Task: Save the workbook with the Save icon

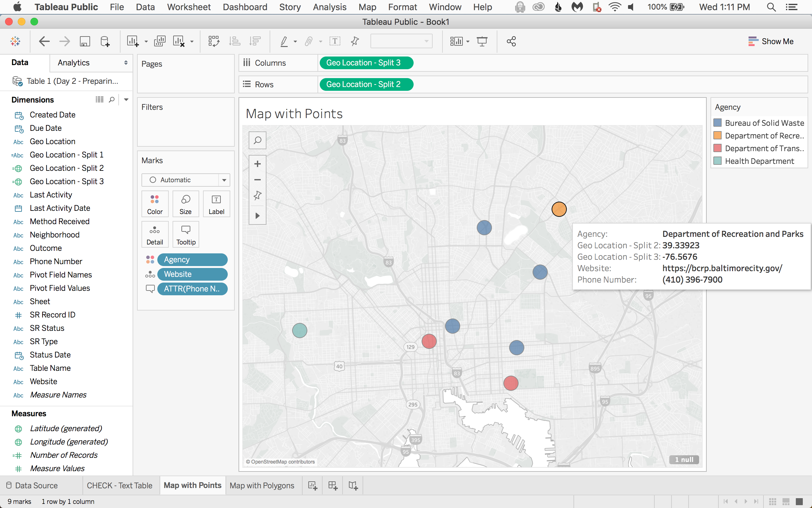Action: (85, 41)
